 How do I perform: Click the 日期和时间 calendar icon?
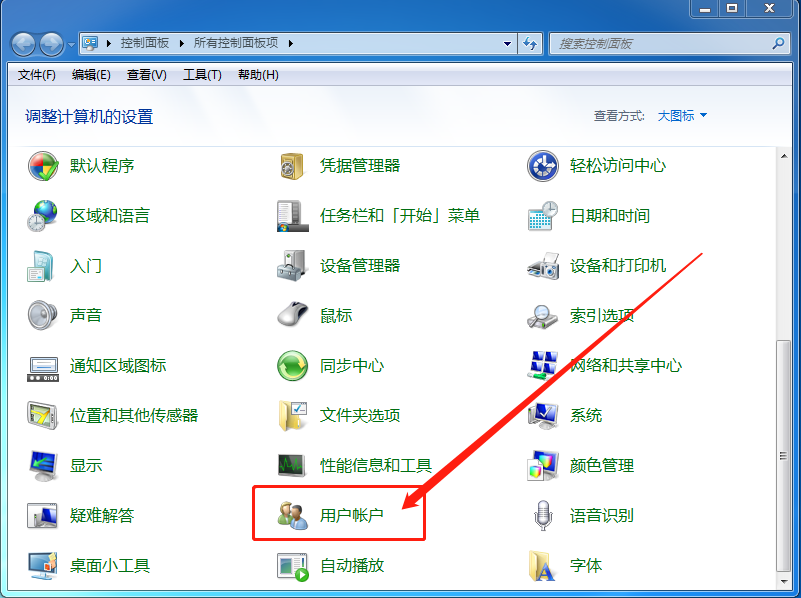click(542, 216)
